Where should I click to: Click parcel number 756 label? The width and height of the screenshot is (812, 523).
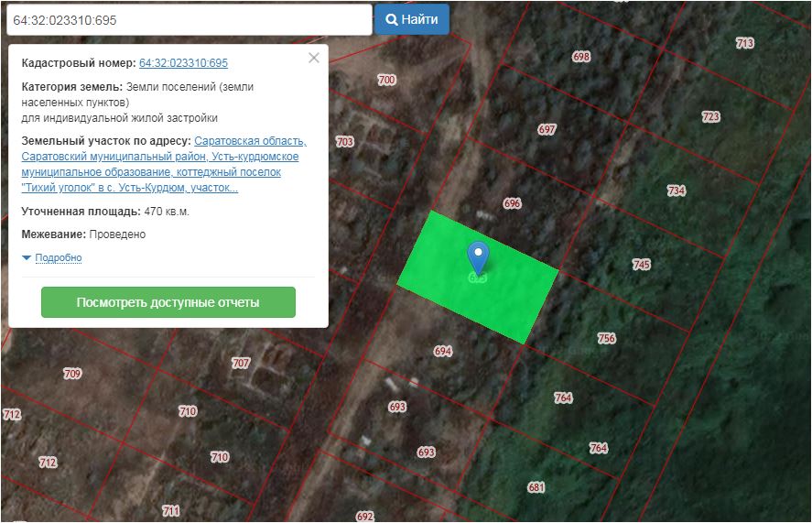click(x=606, y=338)
